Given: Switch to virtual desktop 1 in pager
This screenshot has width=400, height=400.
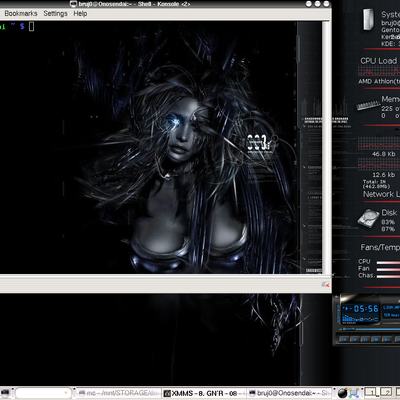Looking at the screenshot, I should coord(371,392).
